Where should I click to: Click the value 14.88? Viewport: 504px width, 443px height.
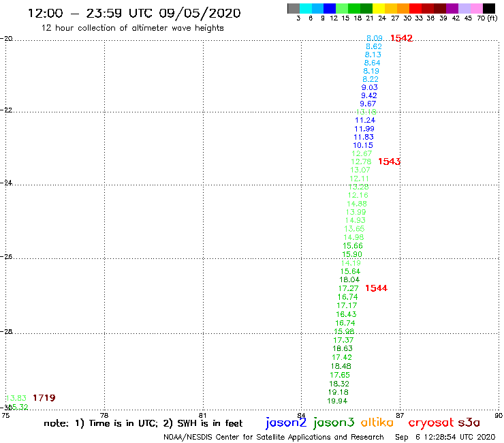pos(357,204)
